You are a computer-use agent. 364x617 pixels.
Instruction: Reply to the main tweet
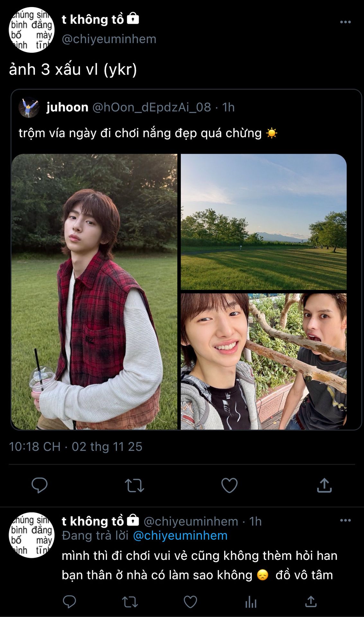(x=40, y=485)
